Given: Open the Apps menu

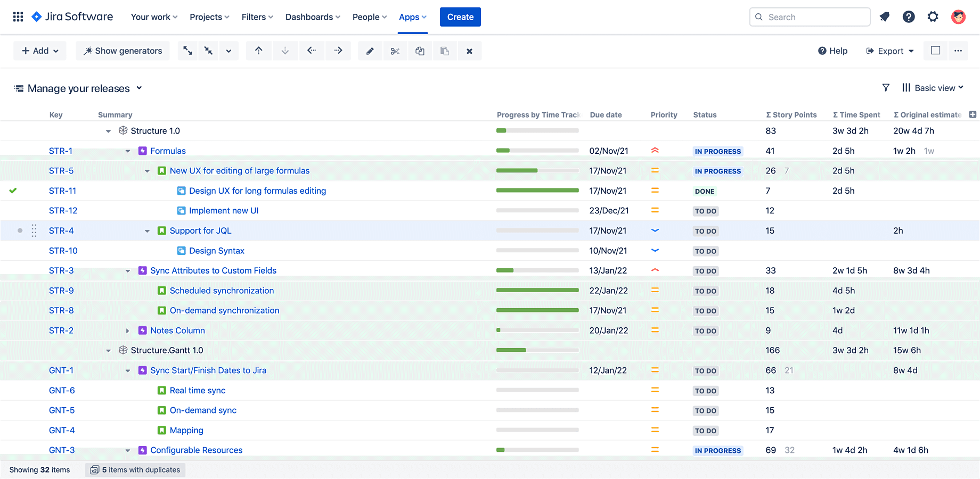Looking at the screenshot, I should [412, 16].
